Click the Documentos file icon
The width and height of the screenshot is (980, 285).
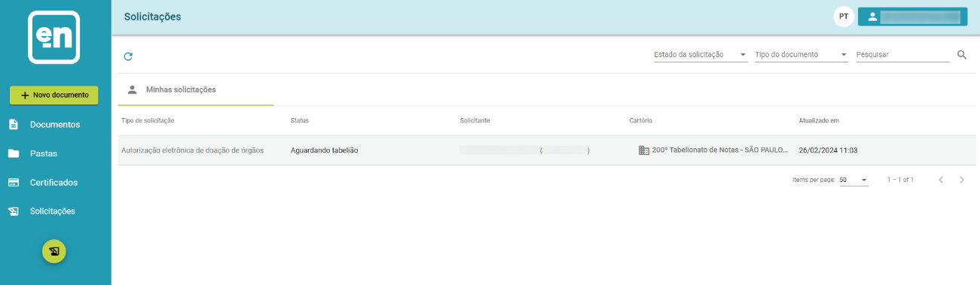tap(14, 124)
